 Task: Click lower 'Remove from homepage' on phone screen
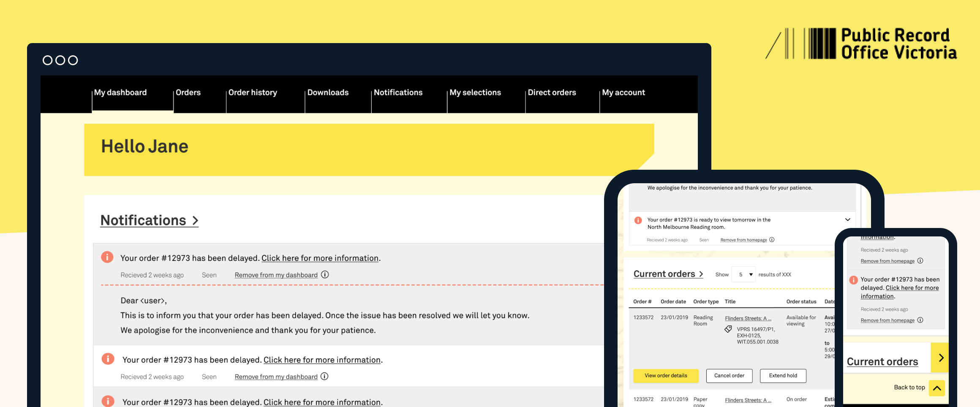tap(887, 321)
